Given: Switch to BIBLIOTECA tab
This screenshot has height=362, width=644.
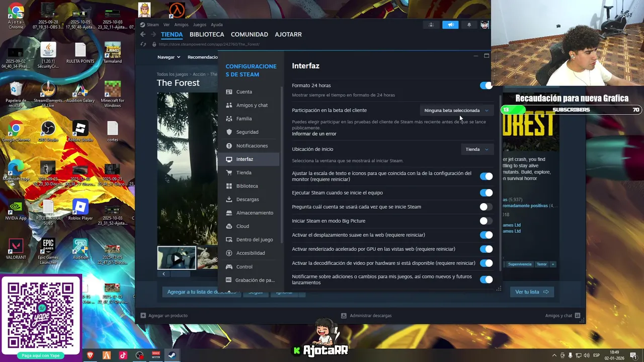Looking at the screenshot, I should [207, 34].
